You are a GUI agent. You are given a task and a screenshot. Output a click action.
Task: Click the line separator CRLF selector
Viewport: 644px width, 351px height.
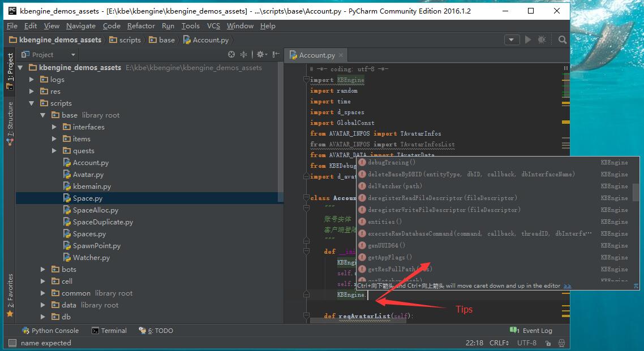click(499, 343)
